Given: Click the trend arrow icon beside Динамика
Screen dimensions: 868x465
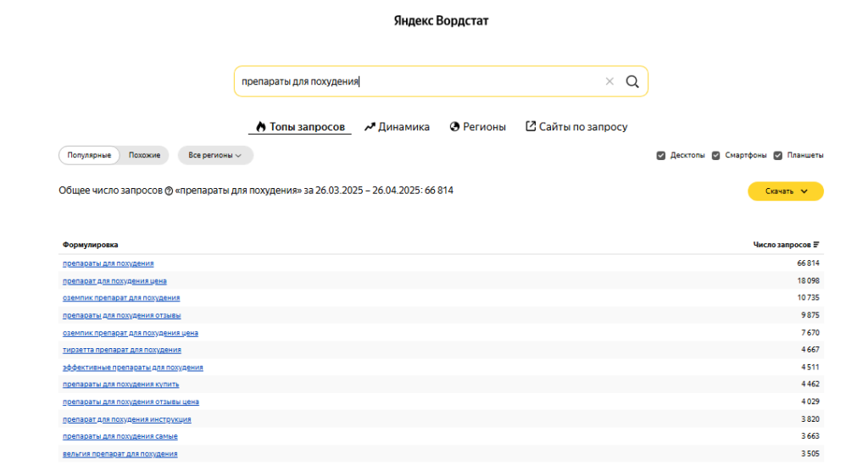Looking at the screenshot, I should 370,126.
